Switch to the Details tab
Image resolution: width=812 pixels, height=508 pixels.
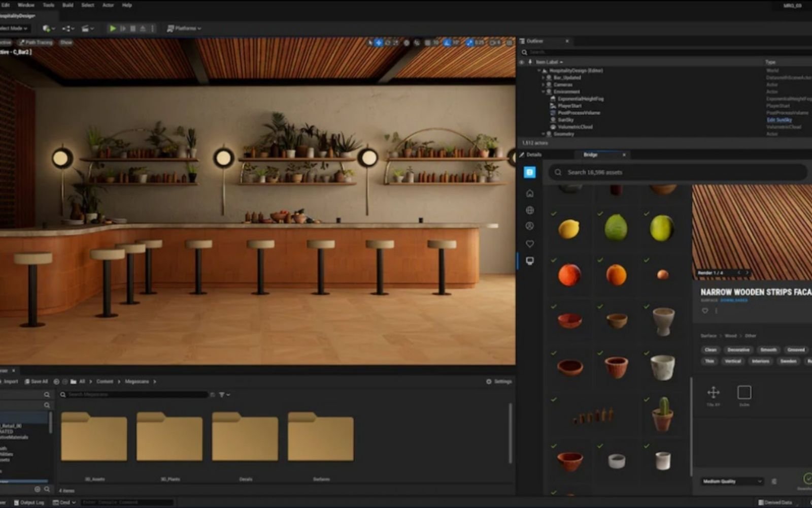533,154
